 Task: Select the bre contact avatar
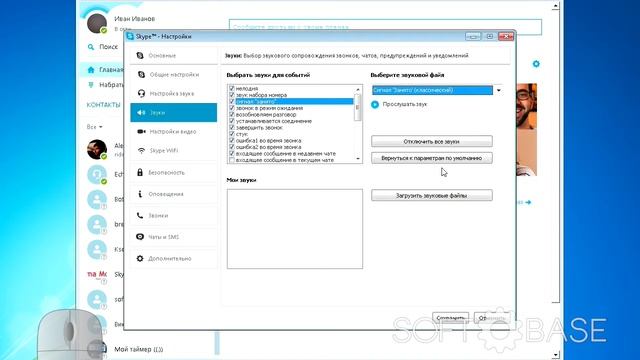[97, 224]
